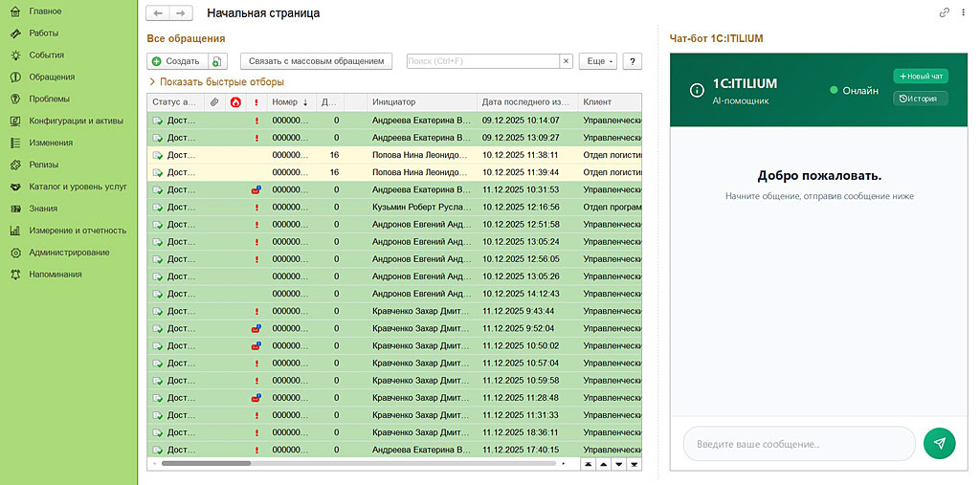
Task: Clear the search field with the X button
Action: tap(566, 61)
